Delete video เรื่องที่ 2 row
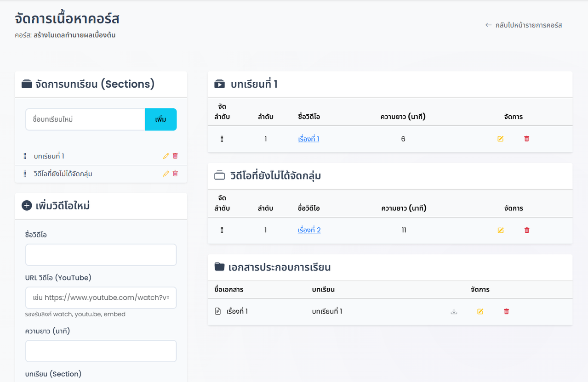This screenshot has width=588, height=382. click(x=527, y=230)
